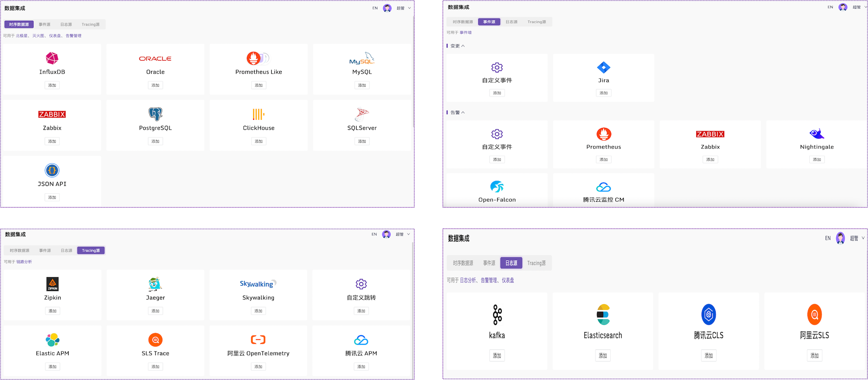Open the 链路分析 link
Viewport: 868px width, 380px height.
[24, 262]
